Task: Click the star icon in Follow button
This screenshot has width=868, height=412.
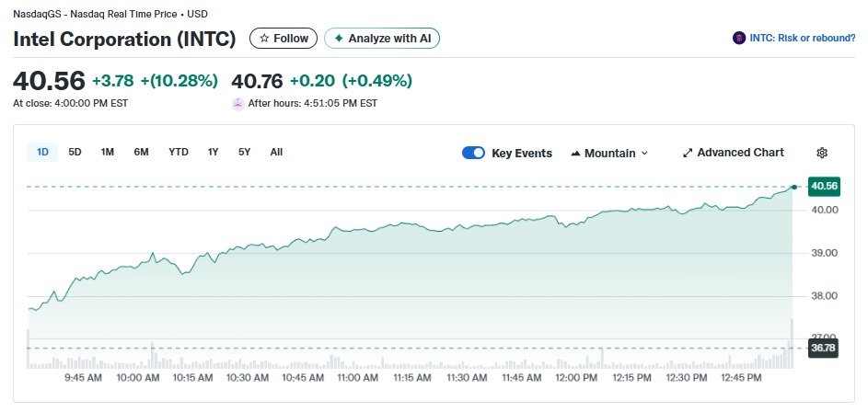Action: point(264,39)
